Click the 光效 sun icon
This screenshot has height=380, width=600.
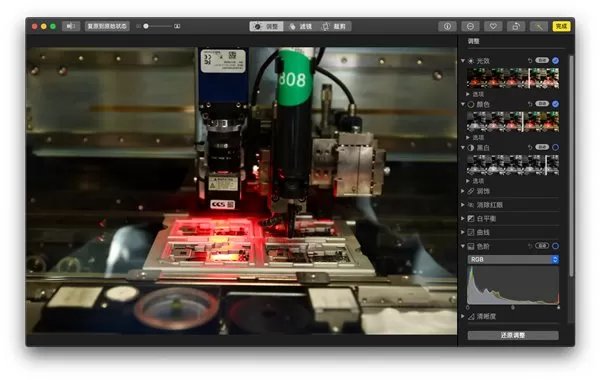pos(471,61)
